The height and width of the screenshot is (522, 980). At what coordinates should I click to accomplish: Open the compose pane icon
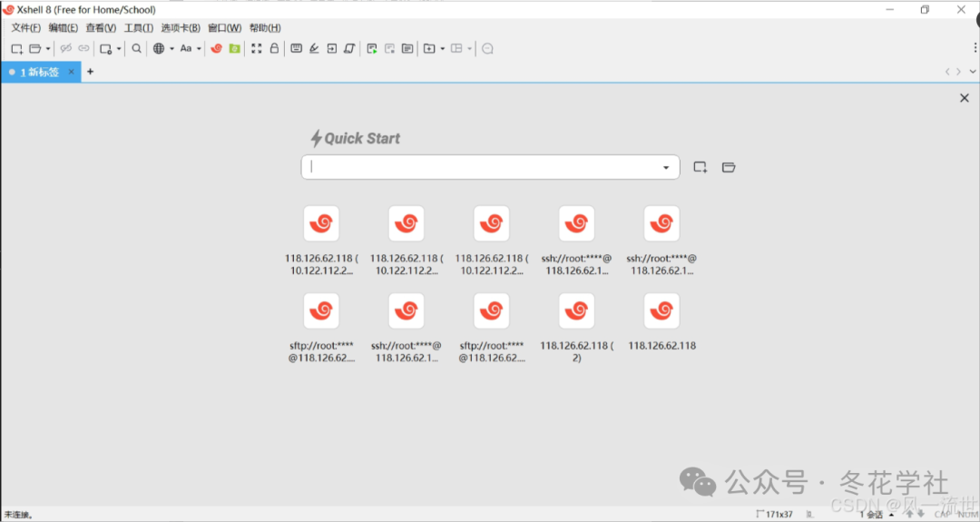(x=407, y=49)
